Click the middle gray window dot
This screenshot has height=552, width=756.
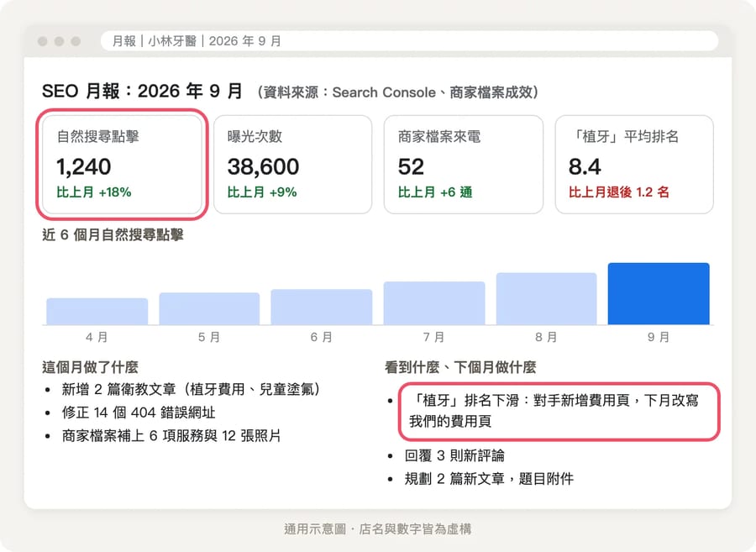(x=60, y=41)
